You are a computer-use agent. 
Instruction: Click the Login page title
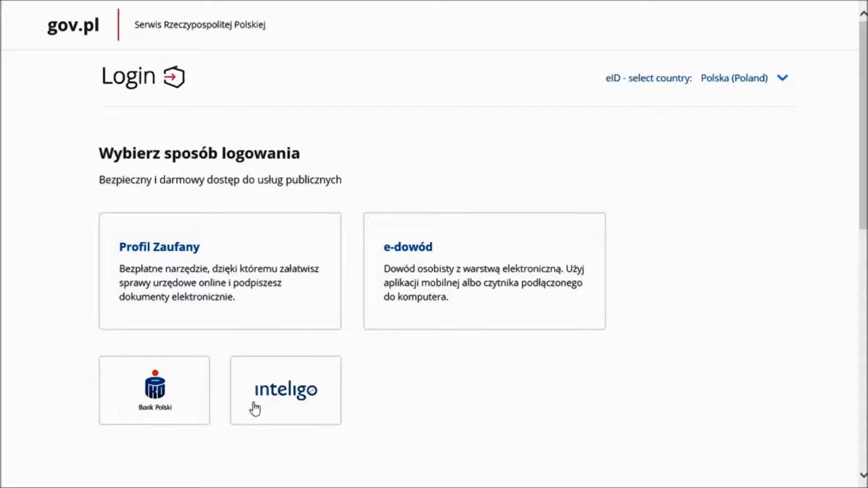pyautogui.click(x=128, y=76)
